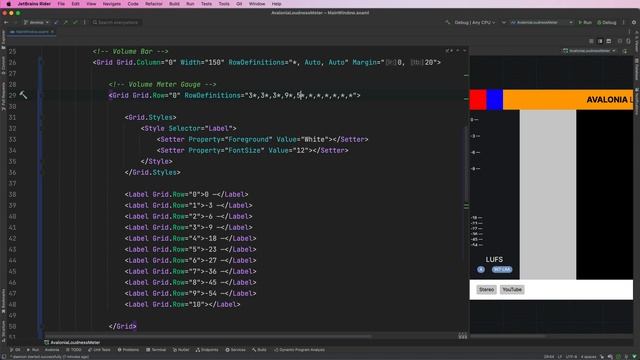Switch to editor and preview split mode
This screenshot has width=640, height=360.
[600, 41]
